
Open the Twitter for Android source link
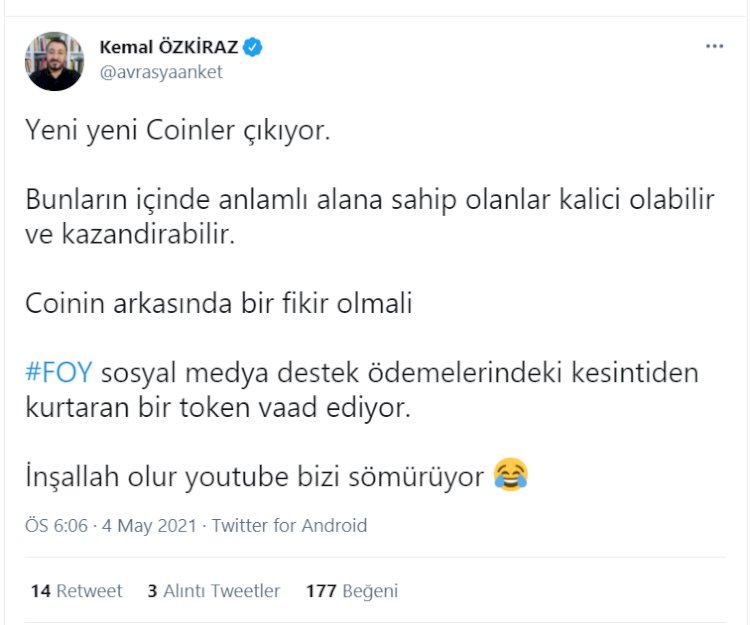(x=290, y=525)
